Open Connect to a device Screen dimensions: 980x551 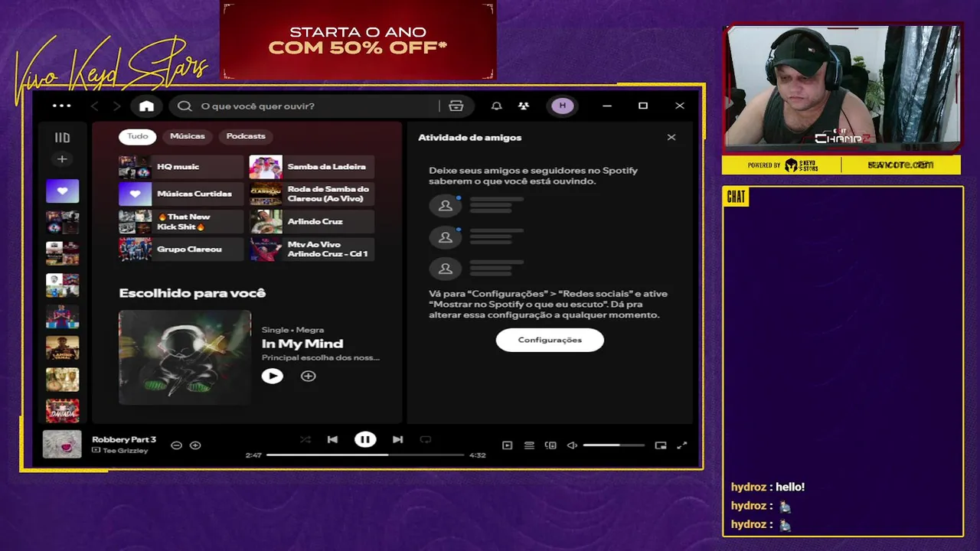click(x=550, y=445)
